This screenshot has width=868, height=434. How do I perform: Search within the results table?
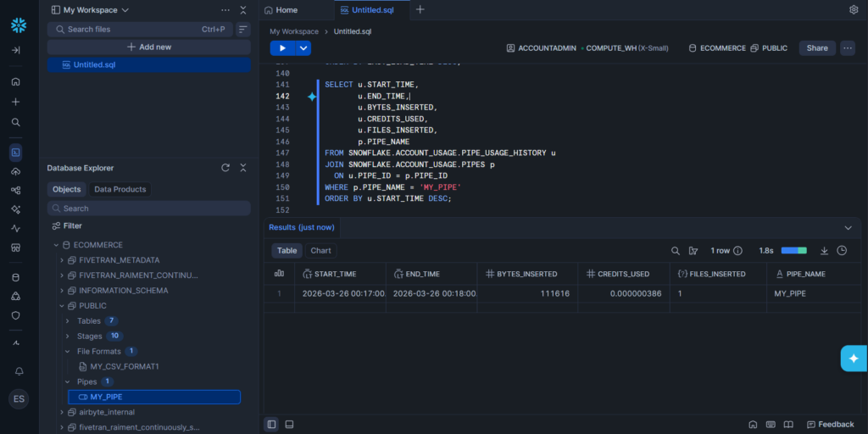click(676, 251)
